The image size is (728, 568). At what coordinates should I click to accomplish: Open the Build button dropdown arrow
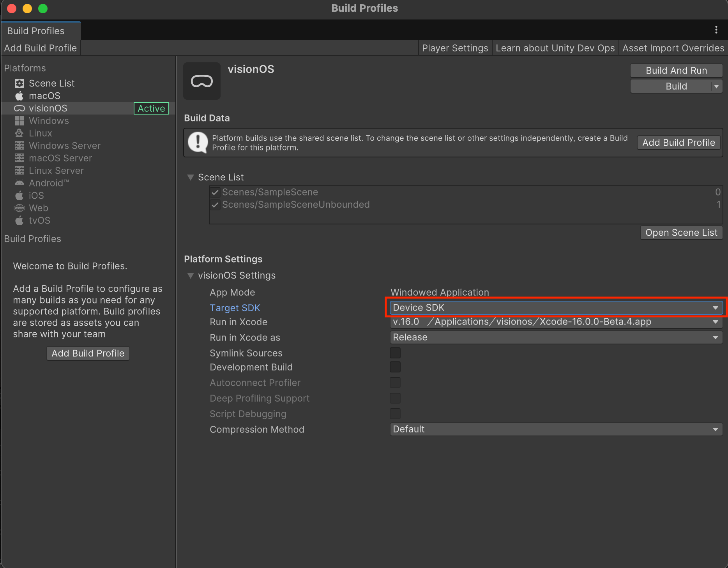point(717,86)
